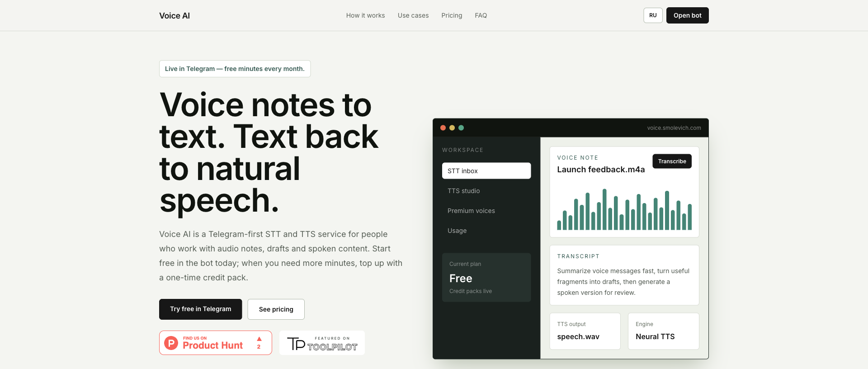The height and width of the screenshot is (369, 868).
Task: Open Pricing from the top navigation
Action: [452, 15]
